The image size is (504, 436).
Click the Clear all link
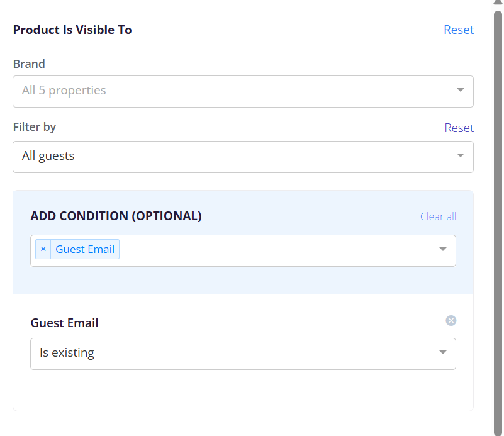coord(438,216)
